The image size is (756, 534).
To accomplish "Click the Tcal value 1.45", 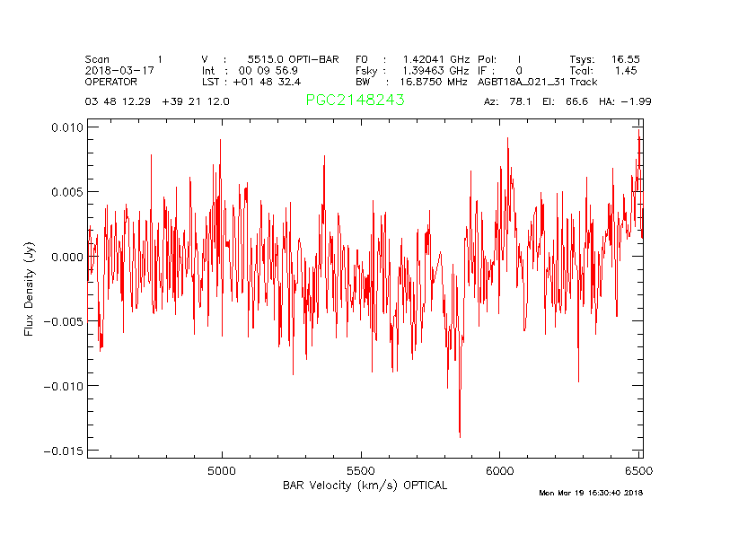I will click(x=626, y=70).
